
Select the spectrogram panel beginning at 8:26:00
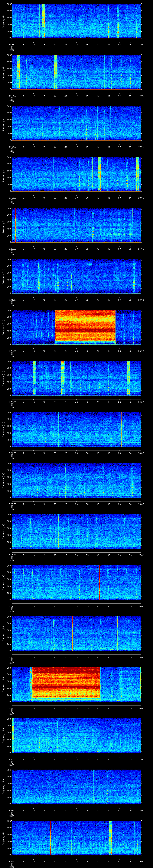click(76, 531)
